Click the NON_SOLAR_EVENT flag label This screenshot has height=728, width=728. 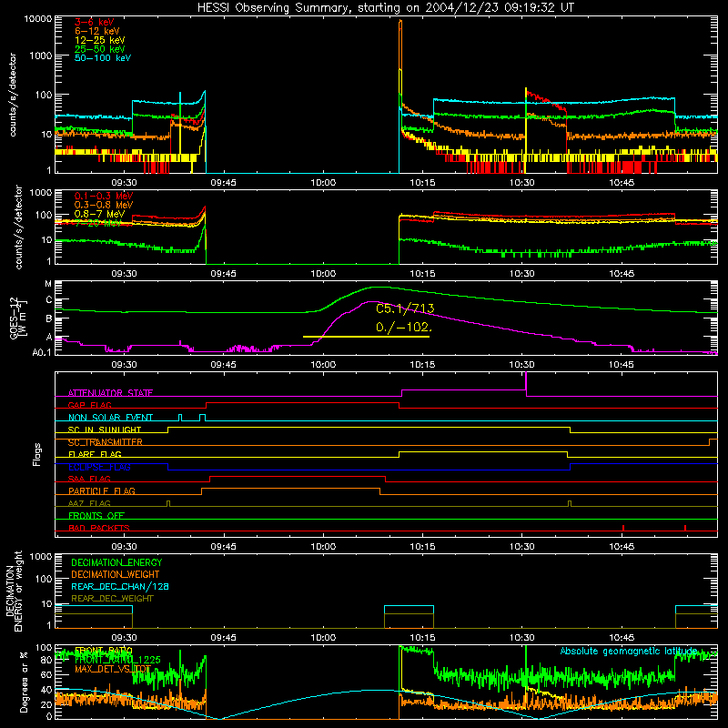(110, 418)
